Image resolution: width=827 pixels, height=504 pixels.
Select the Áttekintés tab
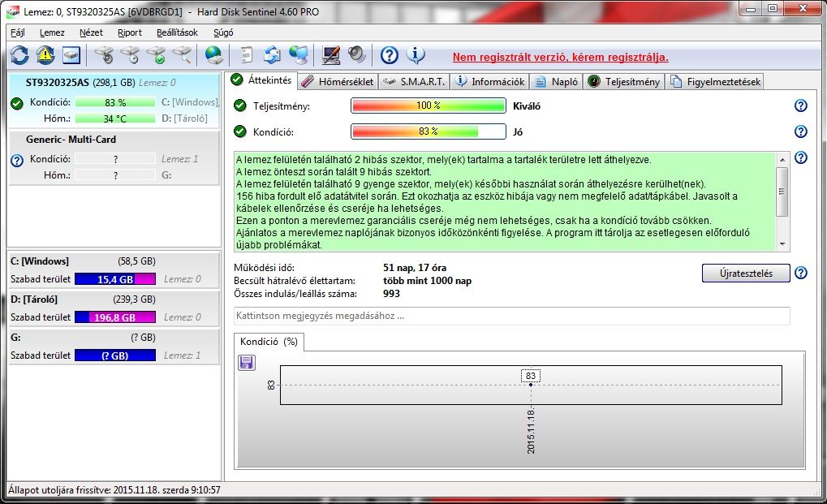coord(261,80)
